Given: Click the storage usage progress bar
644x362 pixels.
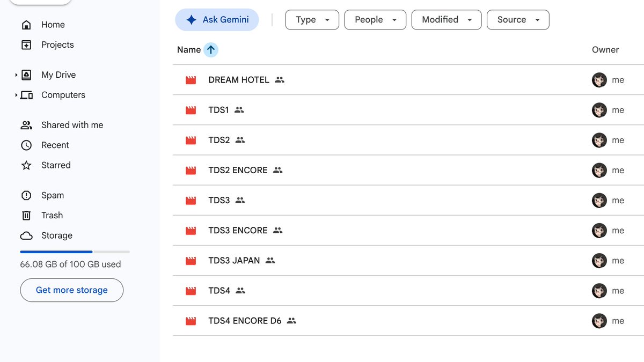Looking at the screenshot, I should (75, 252).
